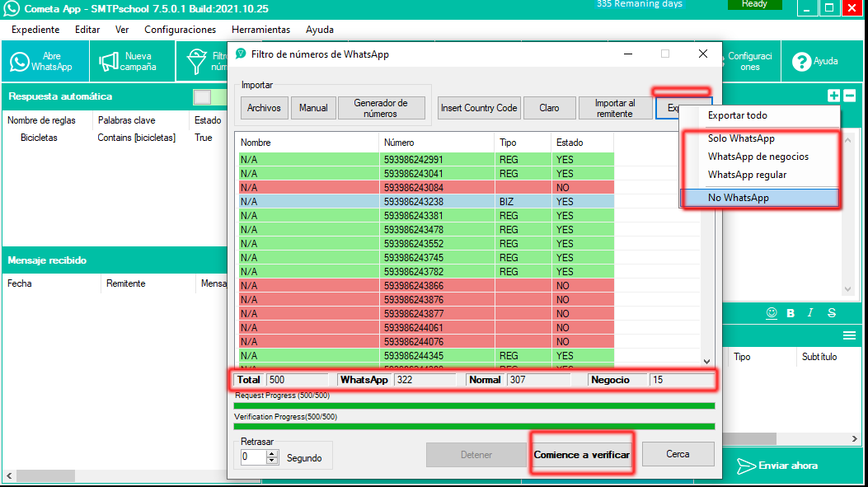The height and width of the screenshot is (487, 868).
Task: Select WhatsApp regular export option
Action: (759, 175)
